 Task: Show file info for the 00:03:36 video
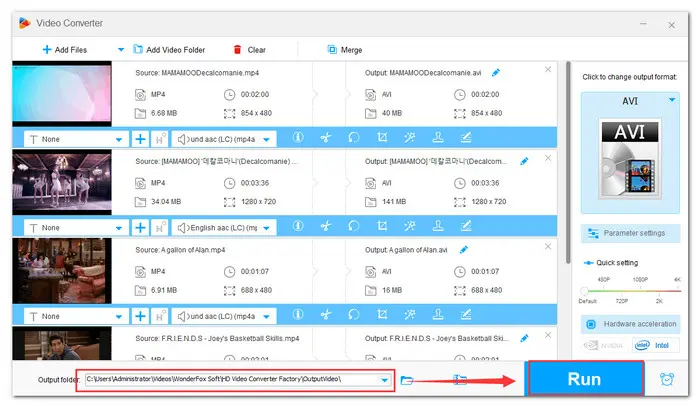click(x=298, y=226)
